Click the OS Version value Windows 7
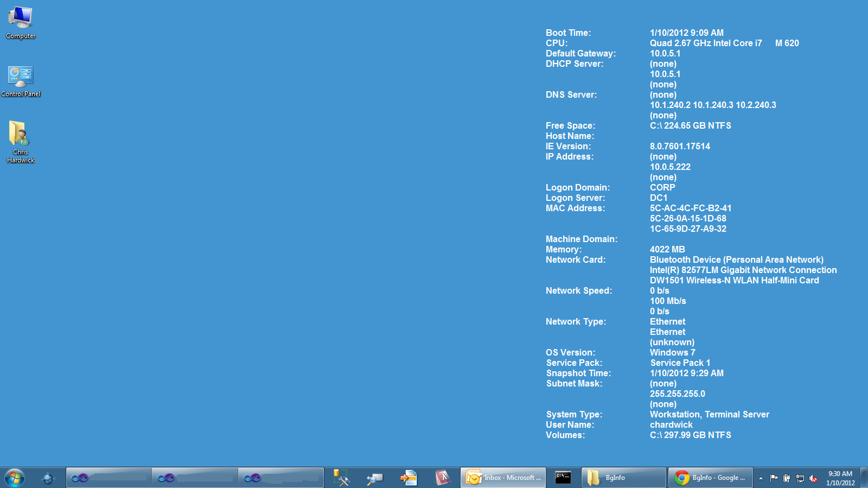 672,352
